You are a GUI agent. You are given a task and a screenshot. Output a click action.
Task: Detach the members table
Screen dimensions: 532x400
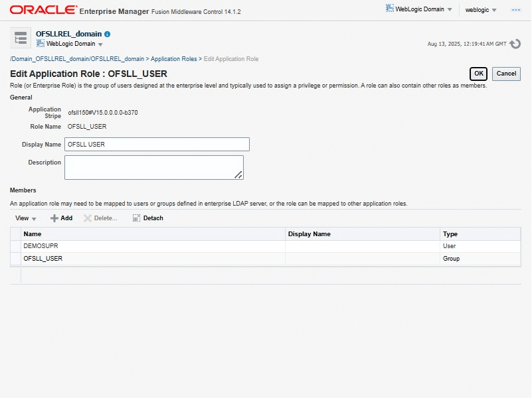click(148, 218)
